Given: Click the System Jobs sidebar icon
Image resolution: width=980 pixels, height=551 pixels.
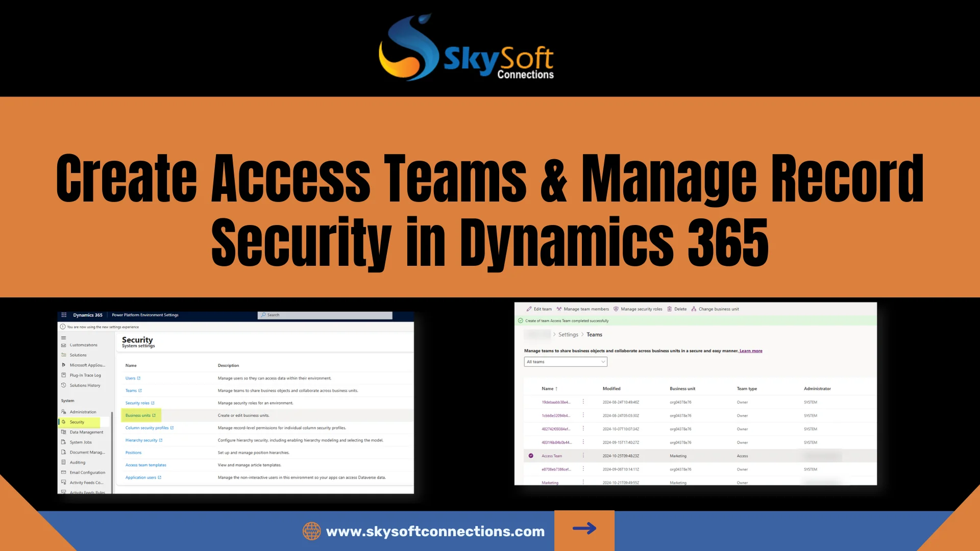Looking at the screenshot, I should point(64,442).
